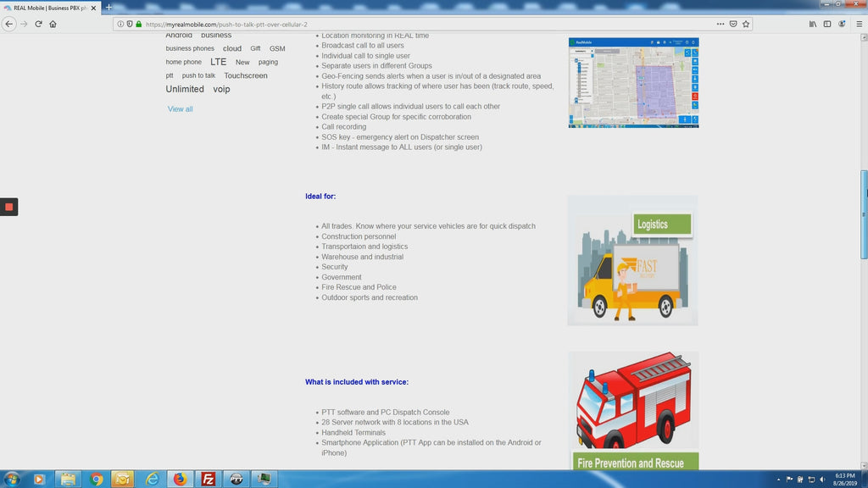Open a new browser tab
868x488 pixels.
point(108,7)
